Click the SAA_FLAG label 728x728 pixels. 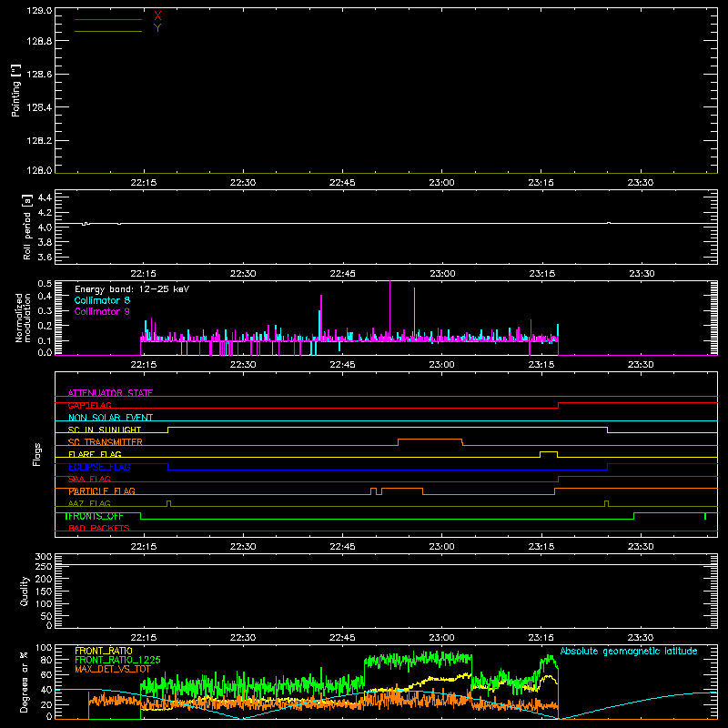click(89, 479)
